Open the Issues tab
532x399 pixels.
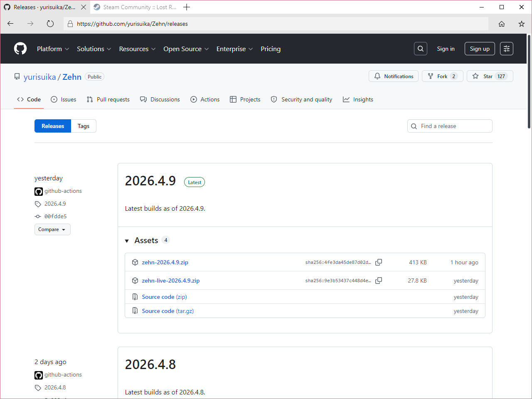[x=64, y=99]
